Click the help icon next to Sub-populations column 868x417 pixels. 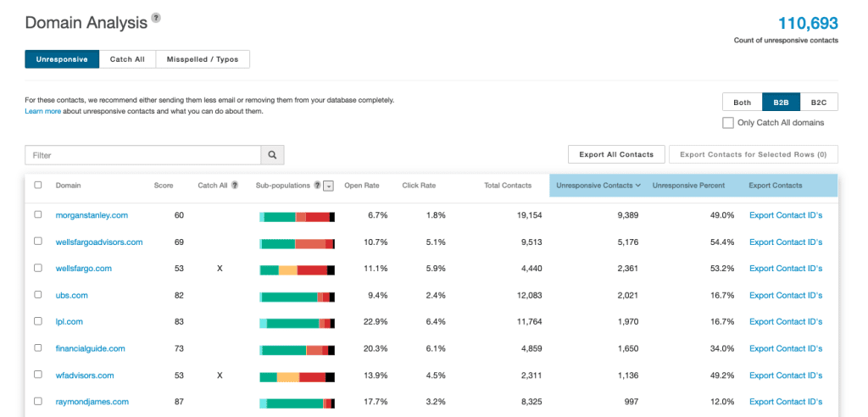(317, 186)
